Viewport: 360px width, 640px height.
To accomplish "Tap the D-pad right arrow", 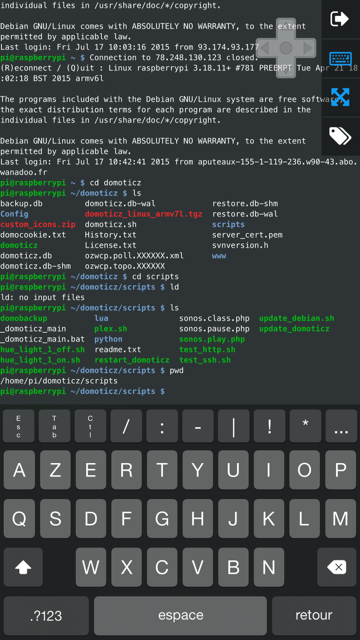I will (307, 49).
